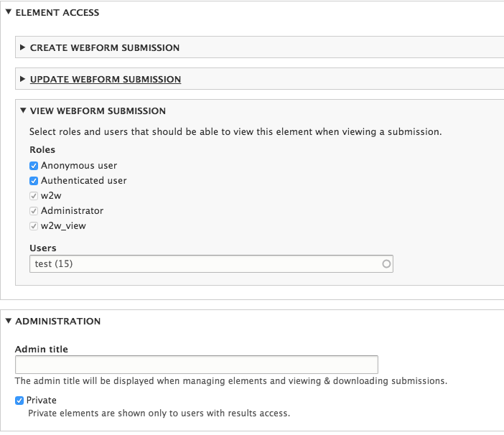Collapse the Administration heading text
This screenshot has height=435, width=504.
pos(58,321)
